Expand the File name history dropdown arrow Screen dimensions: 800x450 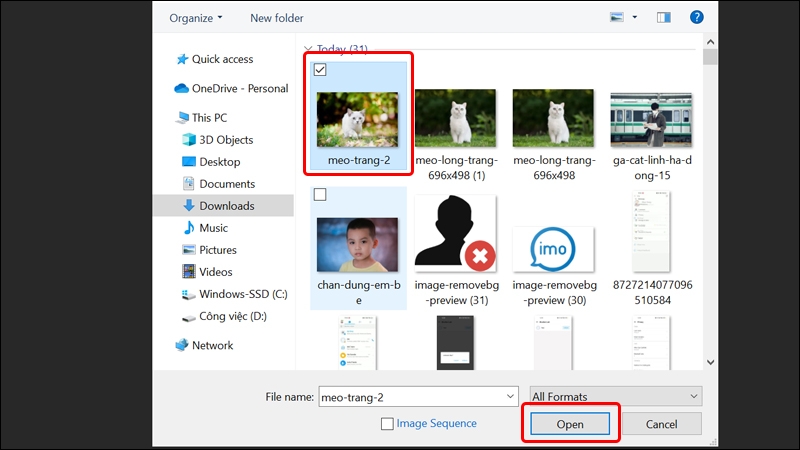click(x=510, y=397)
